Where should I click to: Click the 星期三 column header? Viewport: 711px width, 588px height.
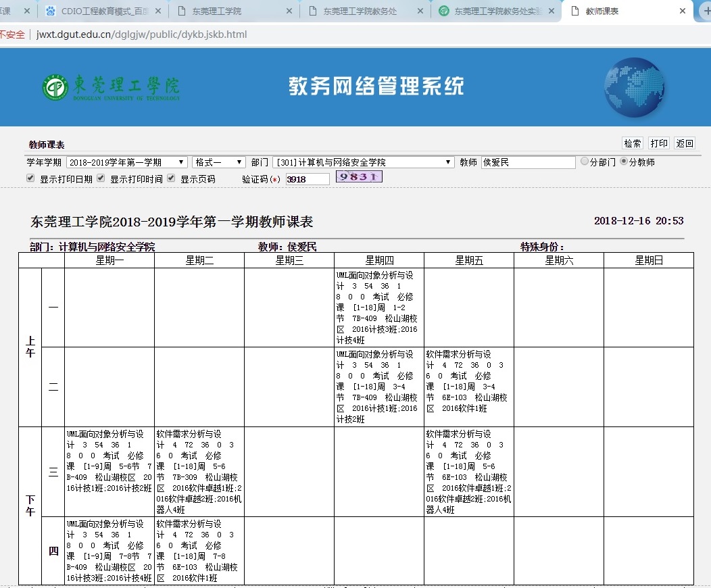coord(289,260)
